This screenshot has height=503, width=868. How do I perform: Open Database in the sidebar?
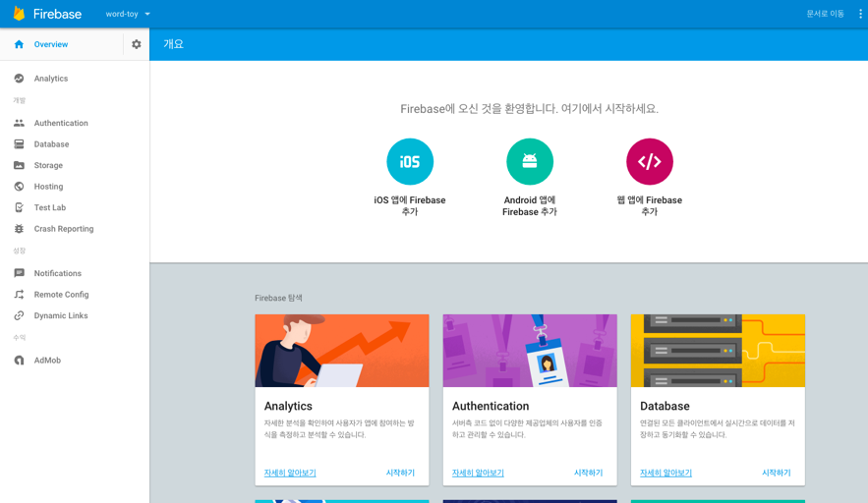tap(51, 143)
